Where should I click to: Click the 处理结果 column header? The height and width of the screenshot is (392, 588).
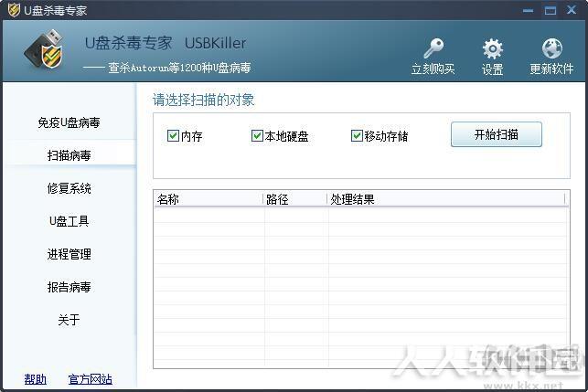pyautogui.click(x=446, y=199)
